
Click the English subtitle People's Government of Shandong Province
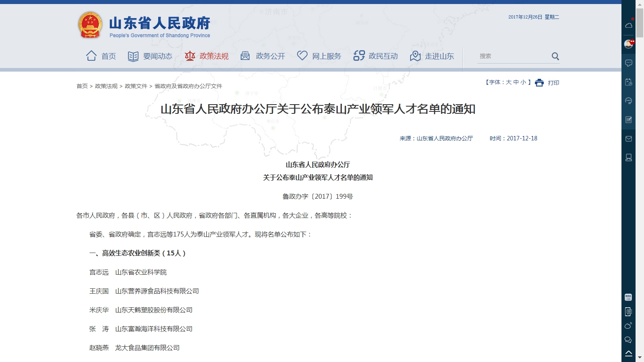point(160,35)
